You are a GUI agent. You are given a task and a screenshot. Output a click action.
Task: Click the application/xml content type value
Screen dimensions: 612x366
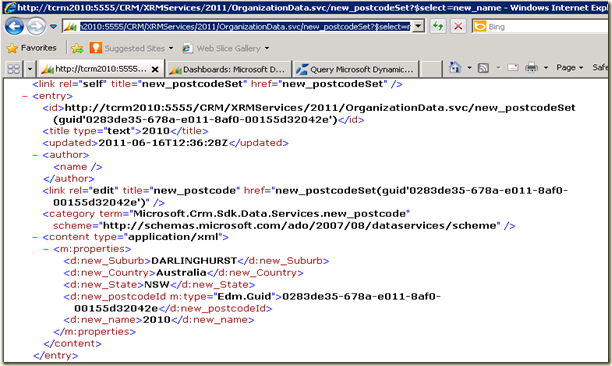click(173, 237)
